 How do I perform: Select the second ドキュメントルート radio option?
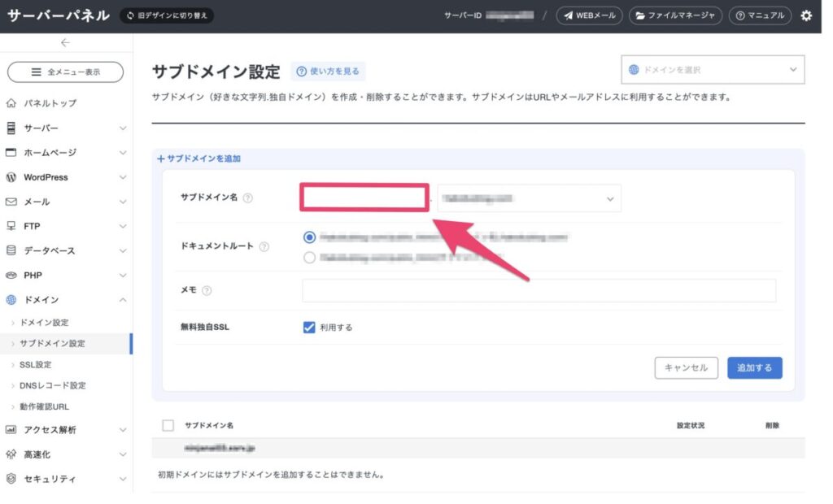309,258
